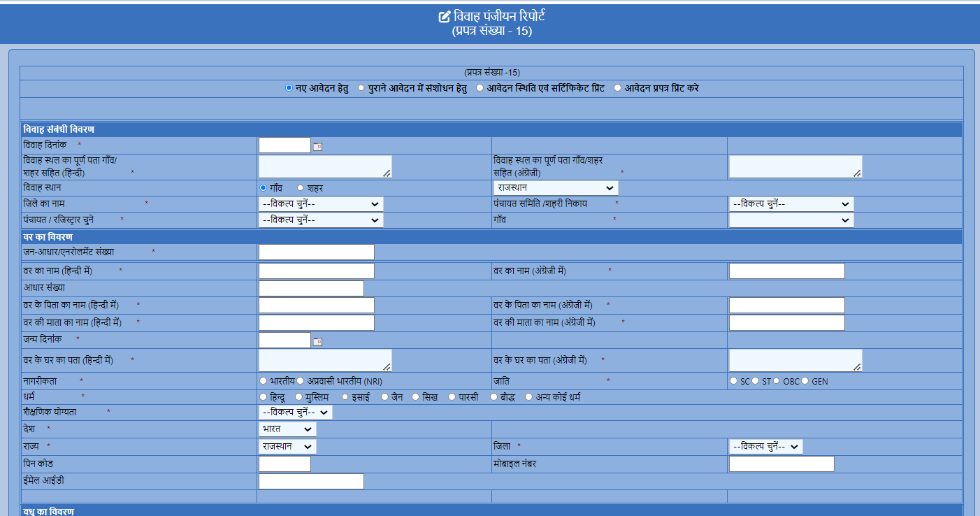Click the जन-आधार/एनरोलमेंट संख्या input field
The width and height of the screenshot is (980, 516).
coord(316,252)
